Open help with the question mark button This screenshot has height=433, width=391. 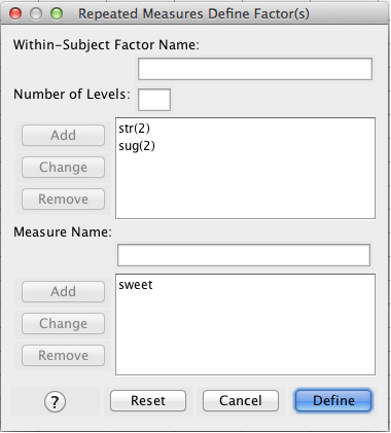[x=55, y=402]
